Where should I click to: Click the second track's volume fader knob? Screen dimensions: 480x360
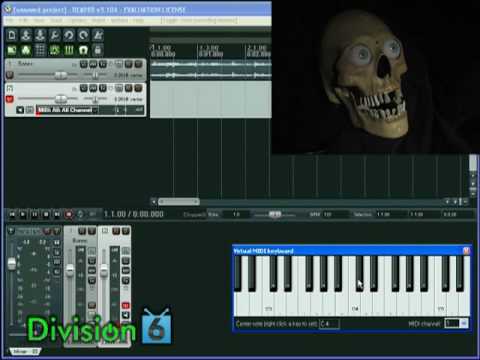coord(61,99)
